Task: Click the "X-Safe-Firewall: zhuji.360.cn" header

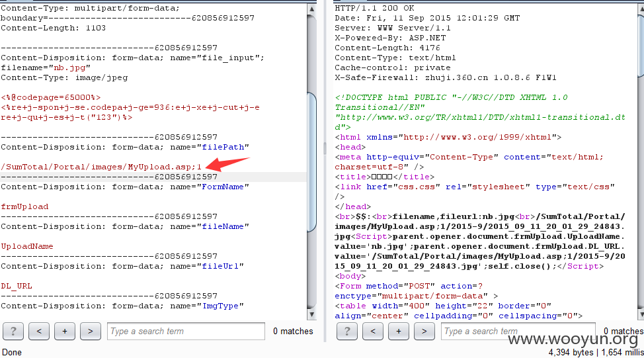Action: pos(446,77)
